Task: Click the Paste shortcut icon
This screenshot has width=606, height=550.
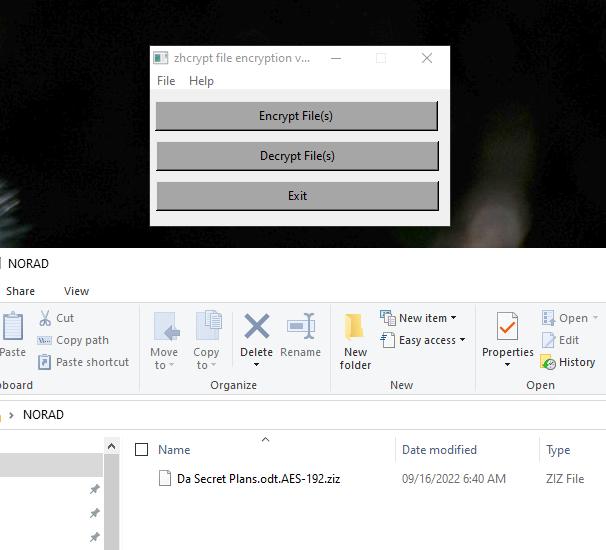Action: tap(44, 362)
